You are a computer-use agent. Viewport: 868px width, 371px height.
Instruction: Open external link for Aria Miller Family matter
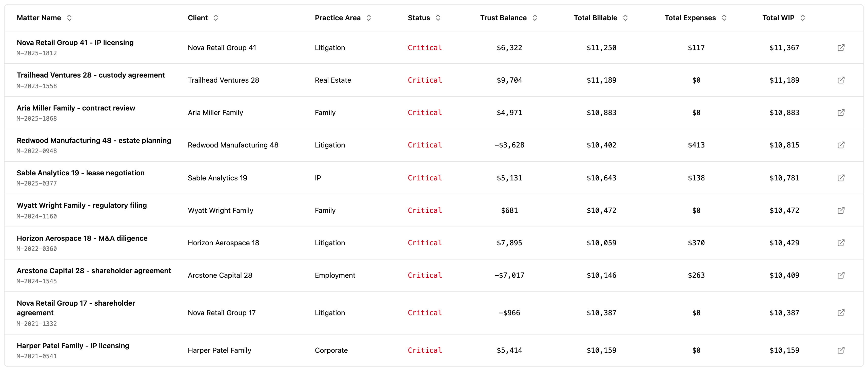841,113
